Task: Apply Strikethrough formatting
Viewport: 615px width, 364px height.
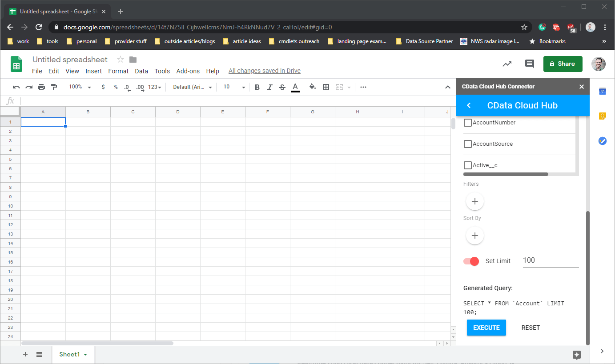Action: [x=282, y=87]
